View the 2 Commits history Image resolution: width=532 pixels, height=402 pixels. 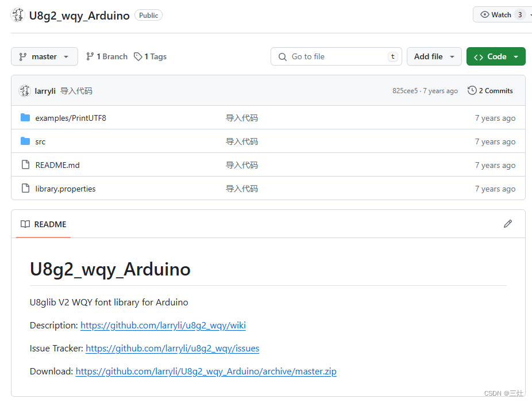click(490, 91)
